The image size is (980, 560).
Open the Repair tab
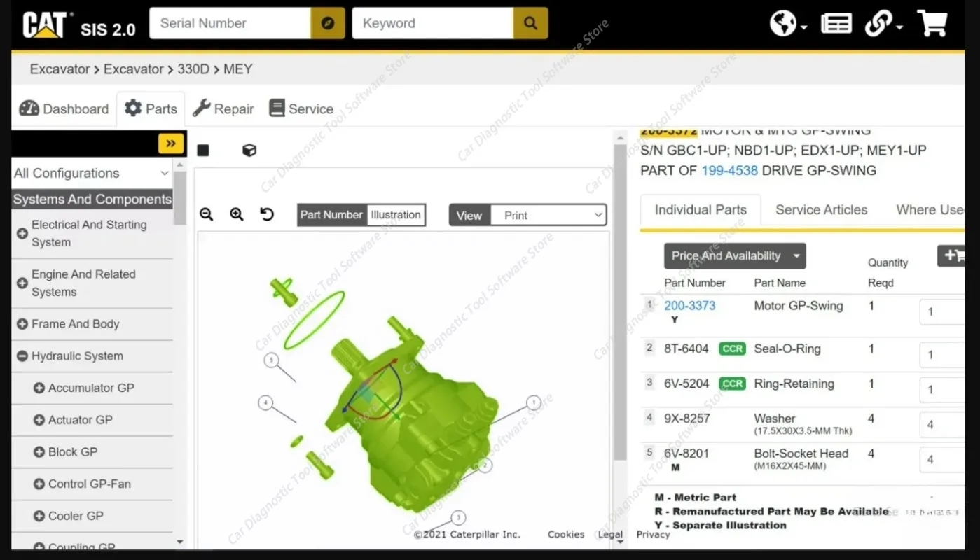point(223,108)
